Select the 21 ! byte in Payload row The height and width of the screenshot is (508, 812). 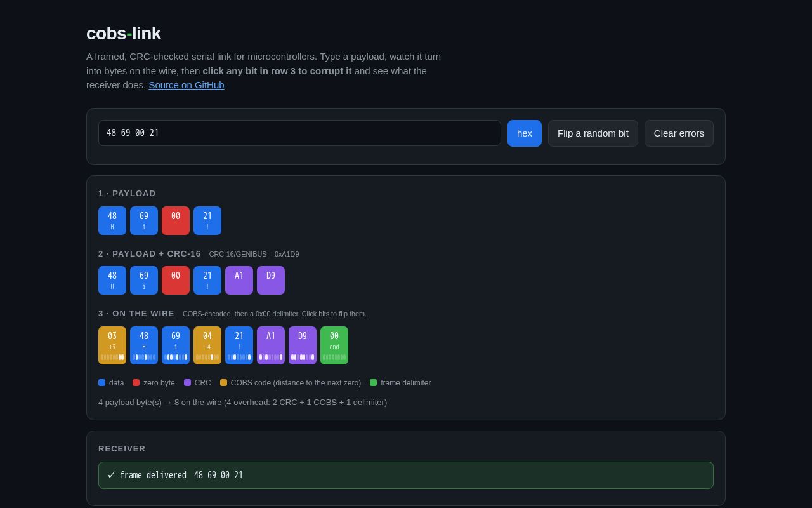[207, 220]
